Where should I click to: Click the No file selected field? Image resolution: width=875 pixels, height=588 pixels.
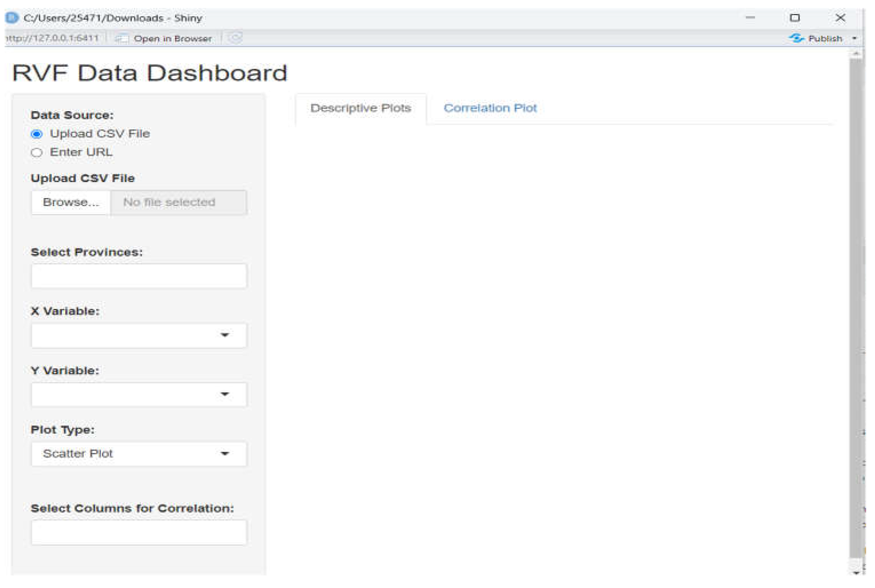[x=179, y=203]
